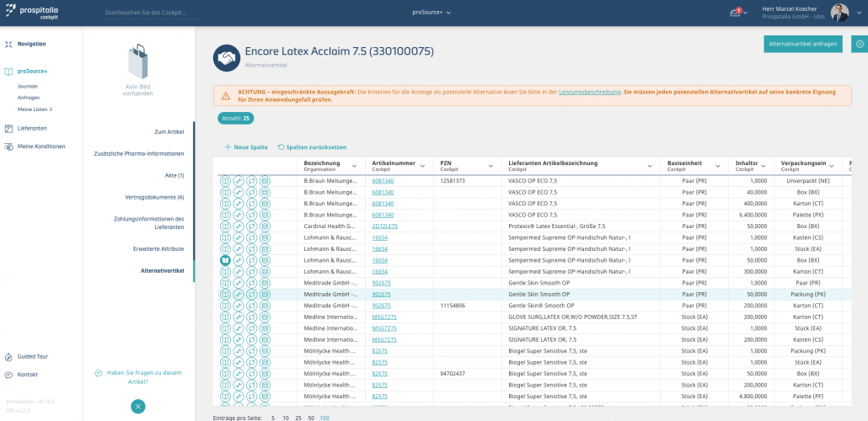Click swap icon in row with PZN 04702437
The width and height of the screenshot is (868, 421).
(251, 373)
